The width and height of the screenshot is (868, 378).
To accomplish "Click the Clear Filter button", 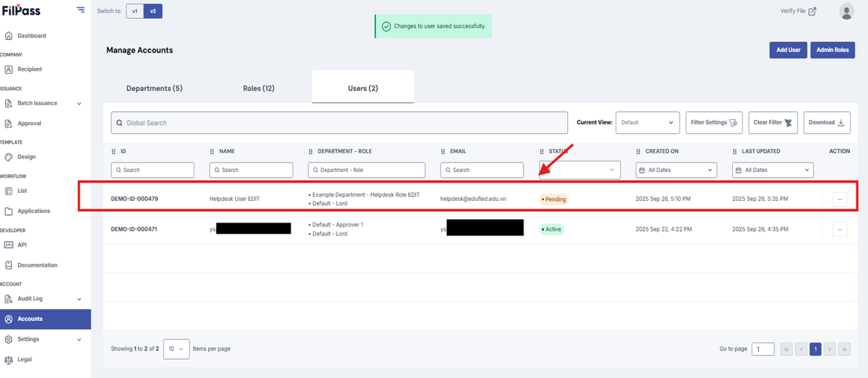I will [773, 123].
